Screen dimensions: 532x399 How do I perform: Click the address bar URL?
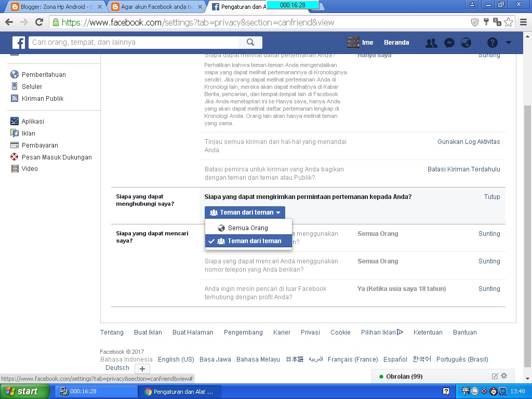point(198,22)
